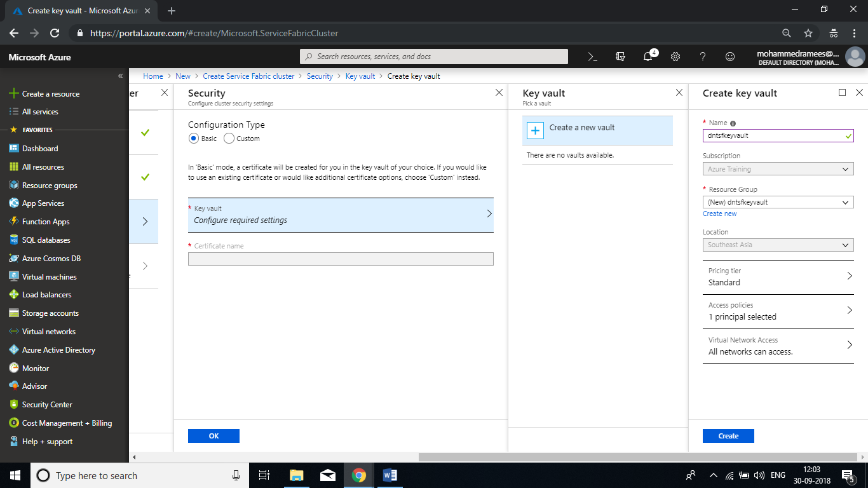Open Microsoft Word from the taskbar
Screen dimensions: 868x488
[390, 475]
